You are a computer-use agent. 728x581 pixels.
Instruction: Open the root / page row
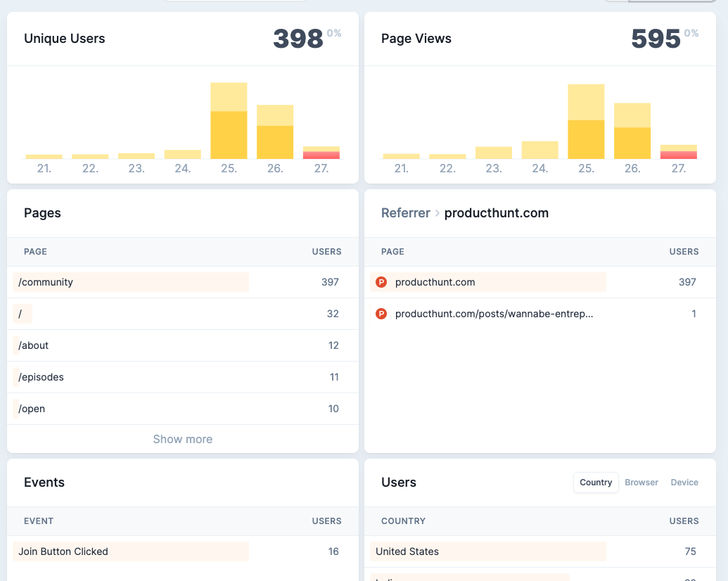[x=20, y=314]
